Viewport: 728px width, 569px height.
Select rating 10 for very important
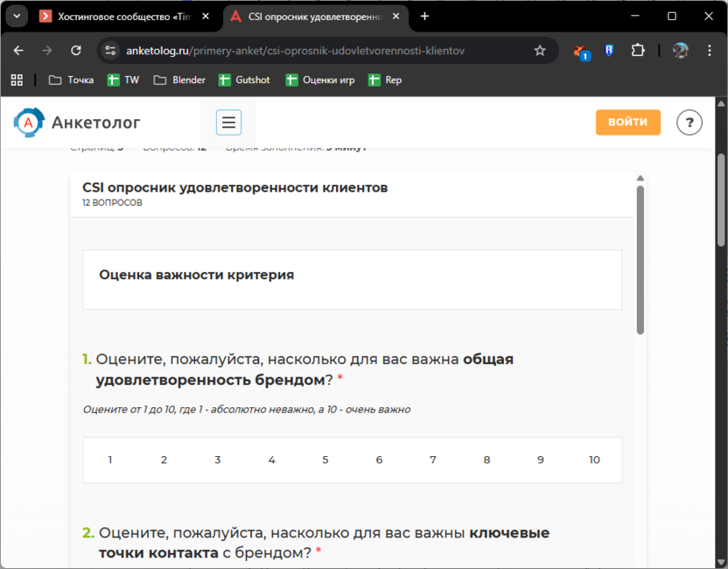[x=594, y=460]
